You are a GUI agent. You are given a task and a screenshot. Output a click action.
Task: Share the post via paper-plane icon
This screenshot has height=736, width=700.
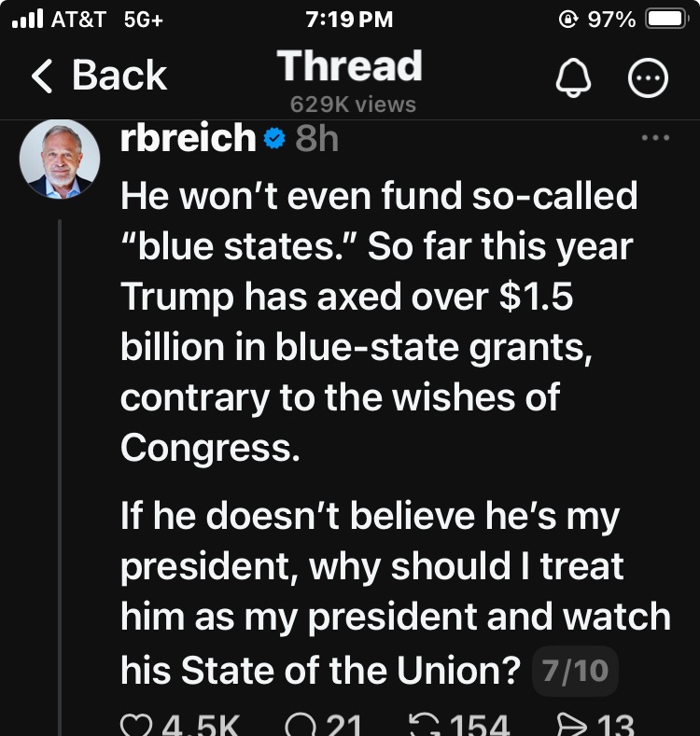point(568,724)
